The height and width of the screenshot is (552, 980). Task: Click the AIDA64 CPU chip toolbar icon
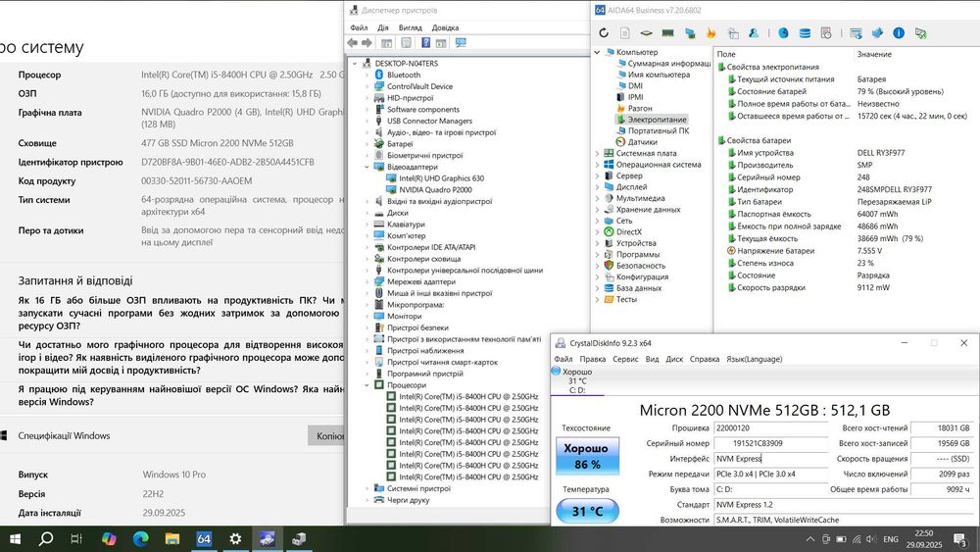click(646, 33)
